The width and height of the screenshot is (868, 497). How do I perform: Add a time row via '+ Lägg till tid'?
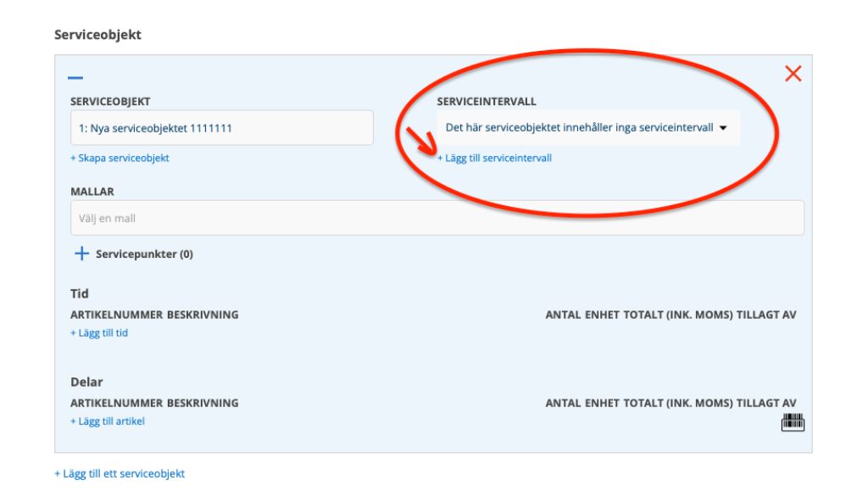pos(99,333)
